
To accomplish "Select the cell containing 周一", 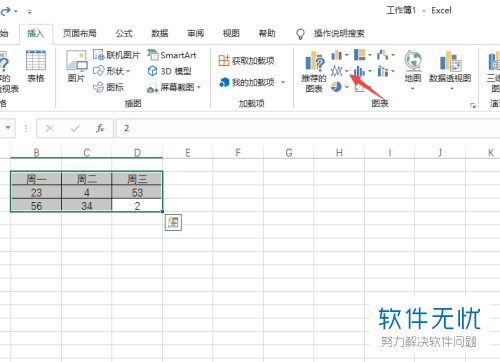I will tap(36, 179).
